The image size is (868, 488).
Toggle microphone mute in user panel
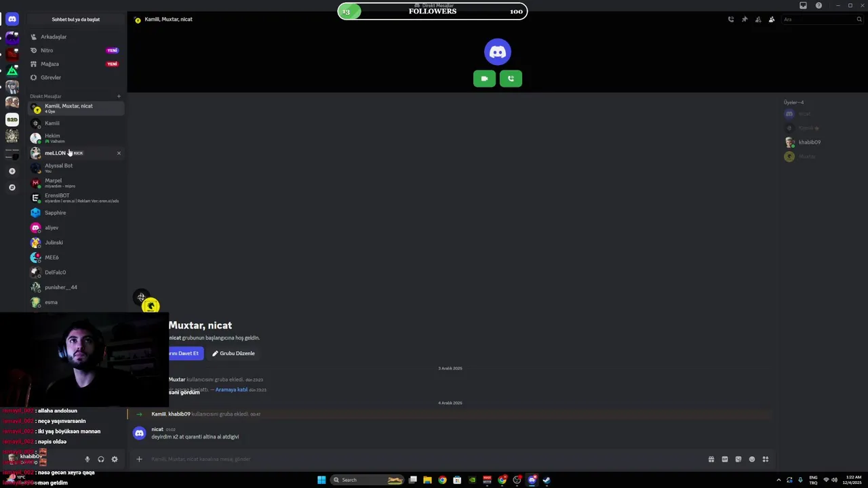(x=87, y=460)
